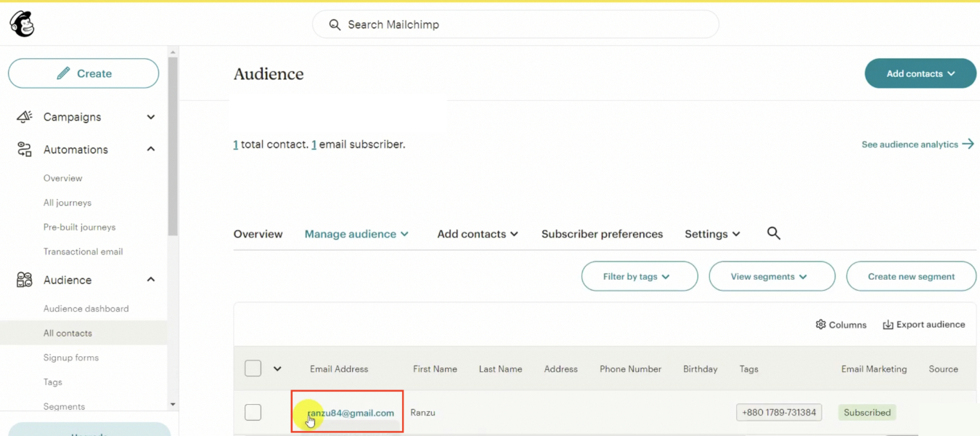Open the View segments dropdown
The width and height of the screenshot is (980, 436).
click(x=771, y=276)
